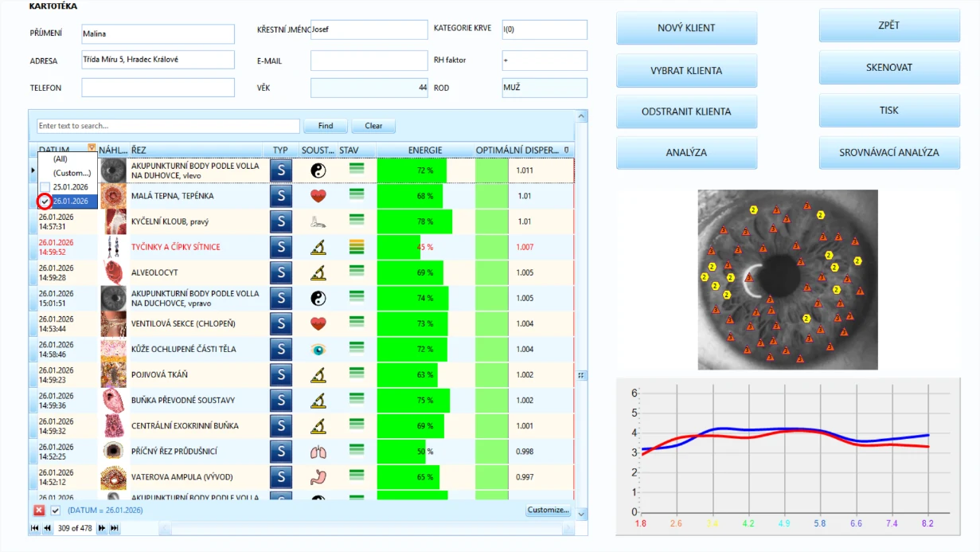Click the lungs icon in the PŘÍČNÝ ŘEZ PRŮDUŠNICÍ row
Viewport: 980px width, 552px height.
pyautogui.click(x=318, y=452)
